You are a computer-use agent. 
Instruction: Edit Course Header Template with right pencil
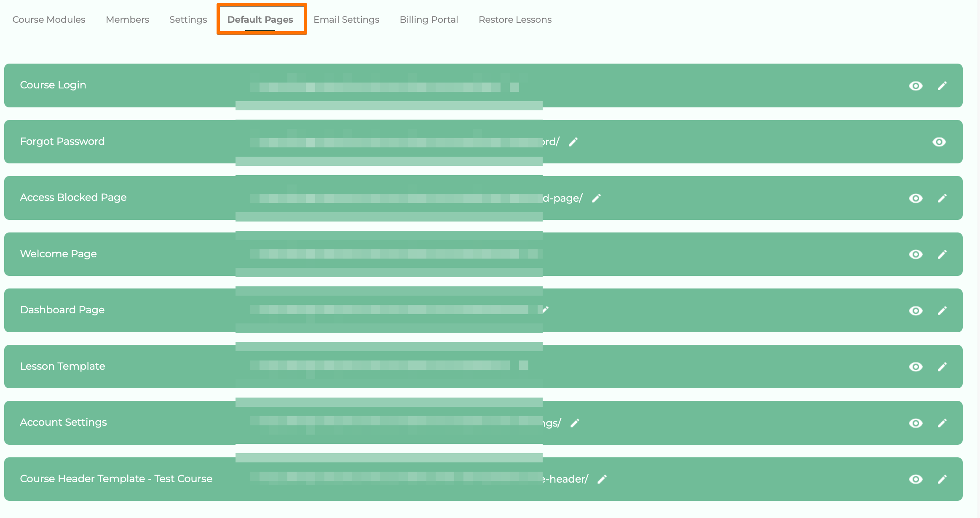pyautogui.click(x=942, y=479)
